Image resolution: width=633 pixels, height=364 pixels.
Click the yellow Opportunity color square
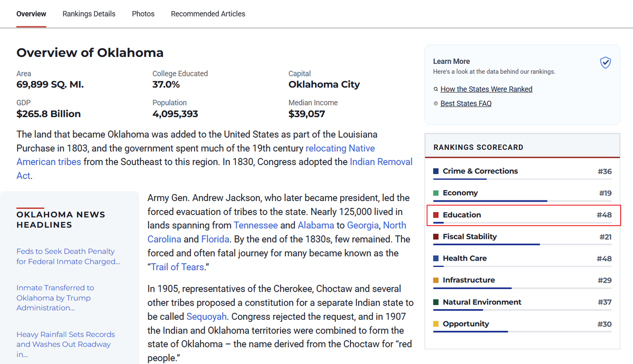pos(436,324)
